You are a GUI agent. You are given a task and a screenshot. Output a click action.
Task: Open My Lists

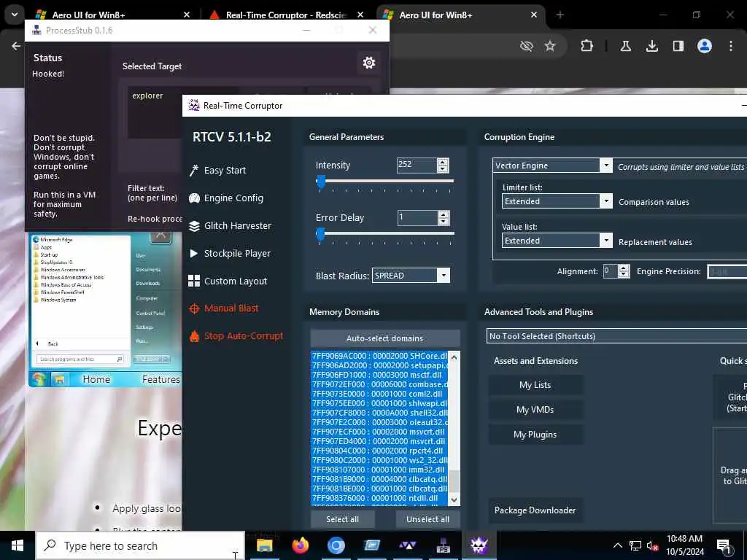point(535,385)
